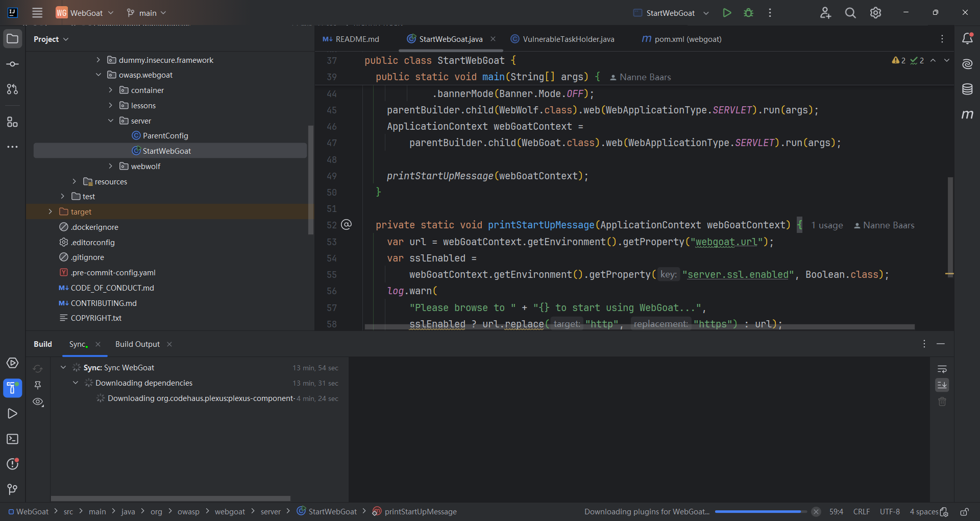Expand the container package

pyautogui.click(x=110, y=90)
